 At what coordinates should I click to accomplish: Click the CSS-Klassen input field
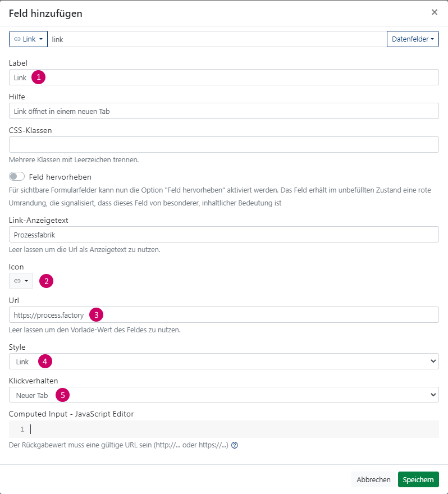coord(223,145)
